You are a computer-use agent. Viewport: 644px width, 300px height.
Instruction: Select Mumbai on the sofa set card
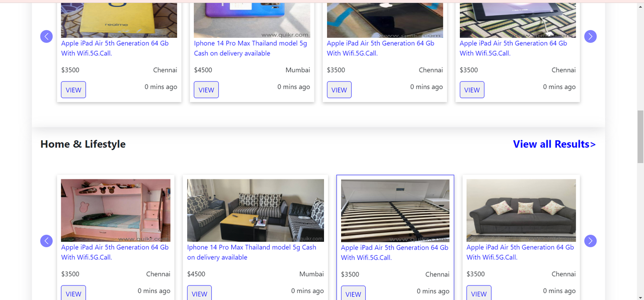tap(311, 274)
